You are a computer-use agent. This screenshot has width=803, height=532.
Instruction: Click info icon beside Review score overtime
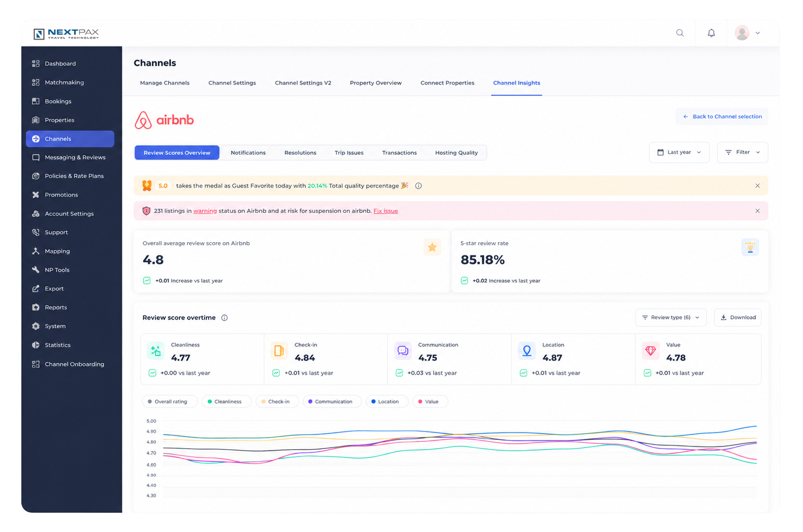click(x=224, y=318)
